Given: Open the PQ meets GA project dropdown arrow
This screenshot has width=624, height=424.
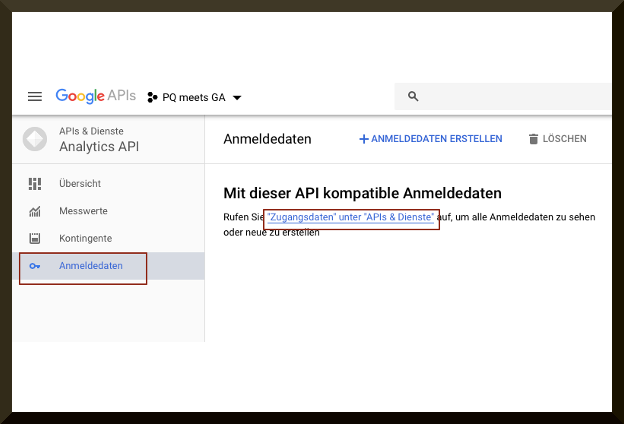Looking at the screenshot, I should click(x=237, y=98).
